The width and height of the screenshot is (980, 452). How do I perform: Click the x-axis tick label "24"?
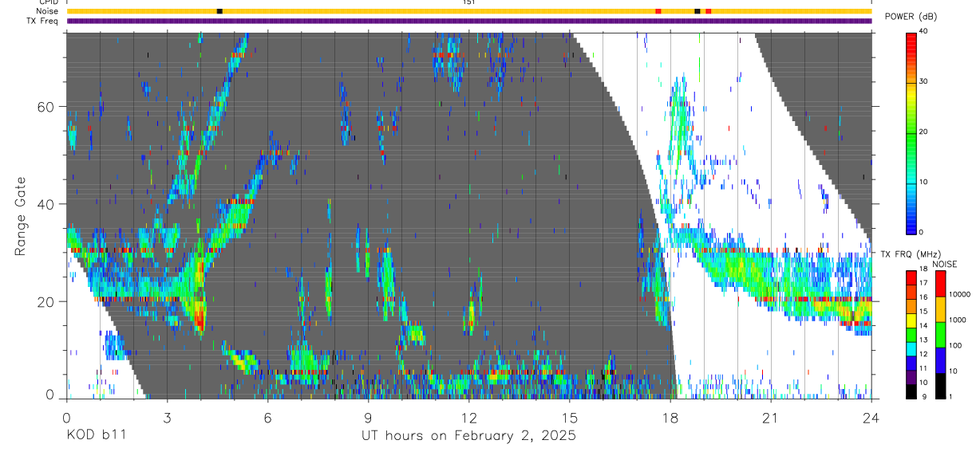coord(871,416)
